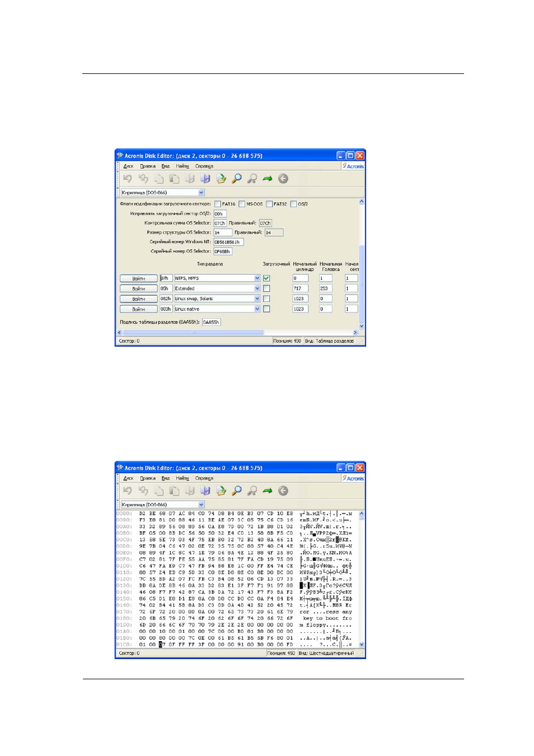Open encoding dropdown Кириллица in lower hex window
534x756 pixels.
(202, 505)
